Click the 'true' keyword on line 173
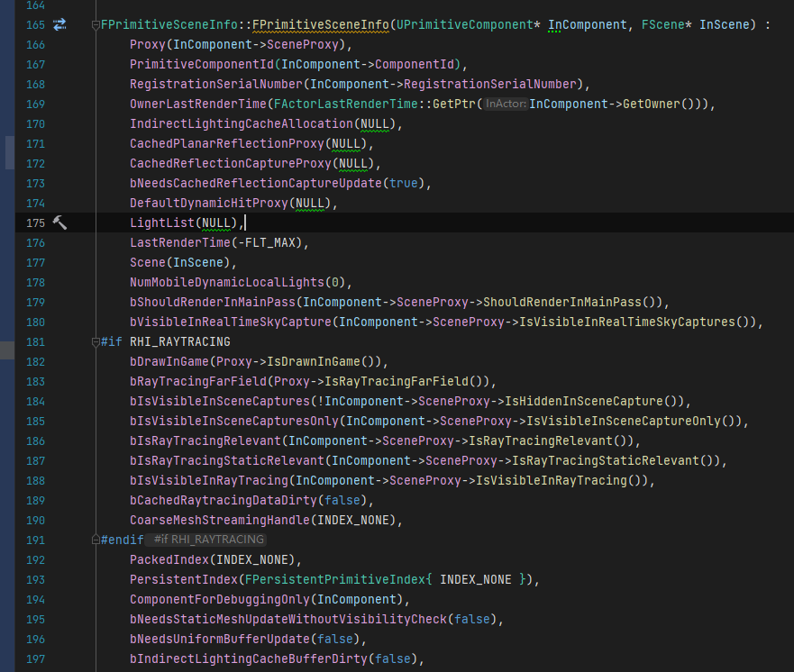The width and height of the screenshot is (794, 672). click(x=404, y=183)
